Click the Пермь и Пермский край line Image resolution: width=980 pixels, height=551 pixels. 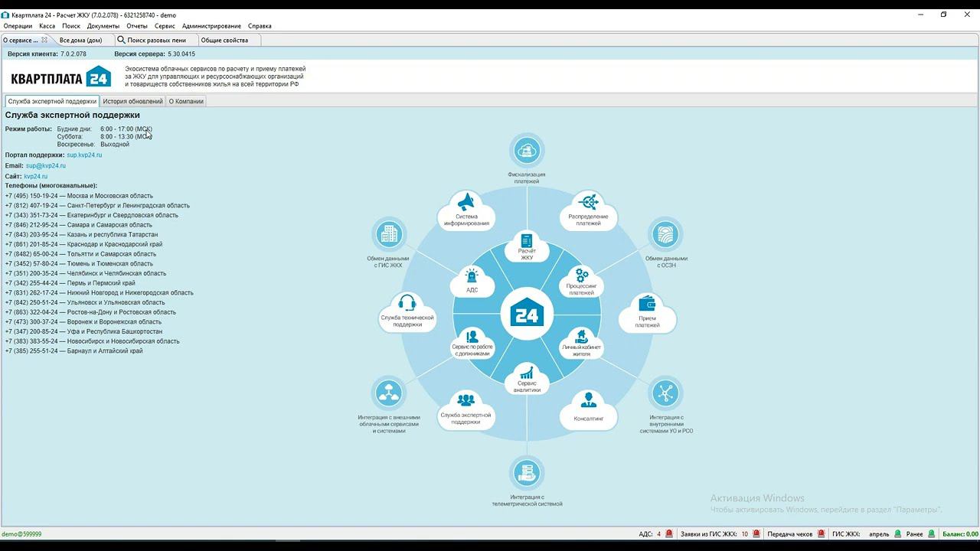pyautogui.click(x=70, y=283)
